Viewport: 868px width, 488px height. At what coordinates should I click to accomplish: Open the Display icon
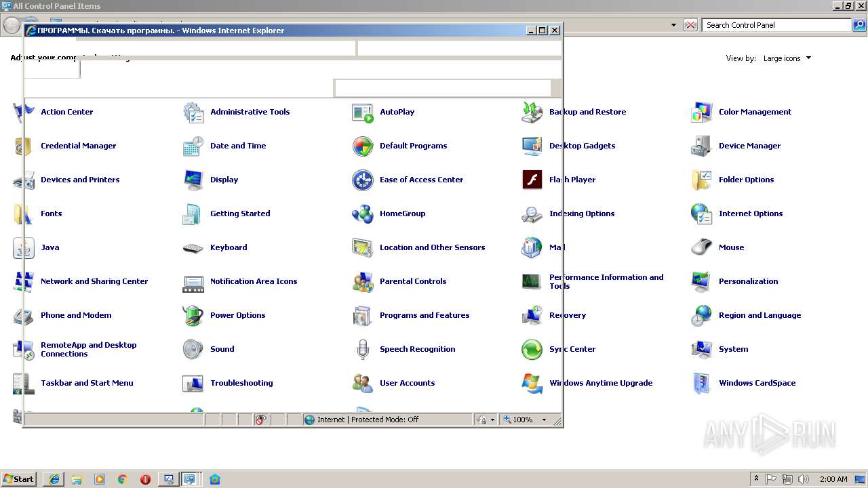[x=193, y=180]
